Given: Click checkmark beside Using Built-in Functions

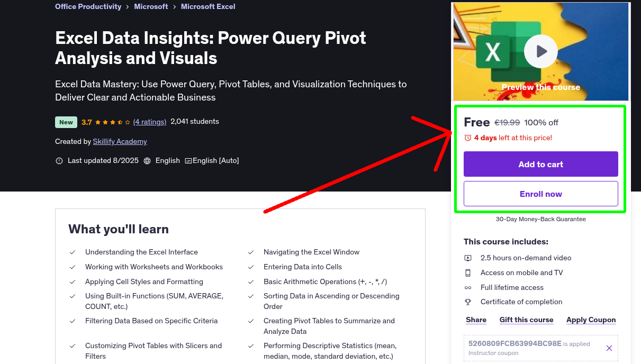Looking at the screenshot, I should click(73, 296).
